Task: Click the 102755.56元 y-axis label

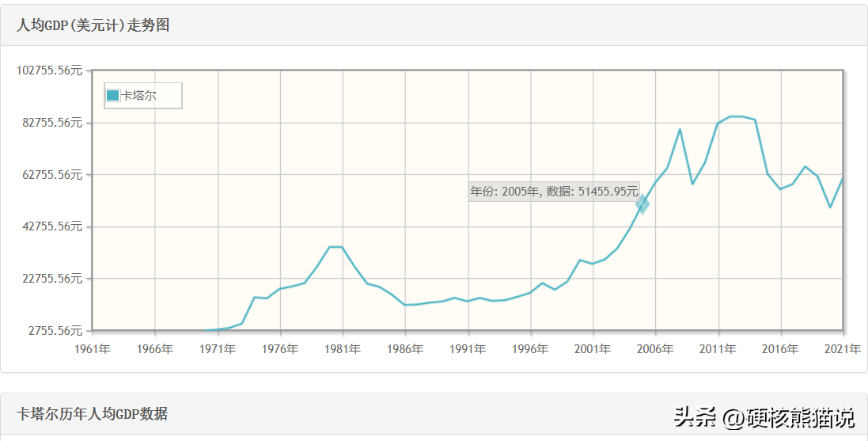Action: tap(50, 70)
